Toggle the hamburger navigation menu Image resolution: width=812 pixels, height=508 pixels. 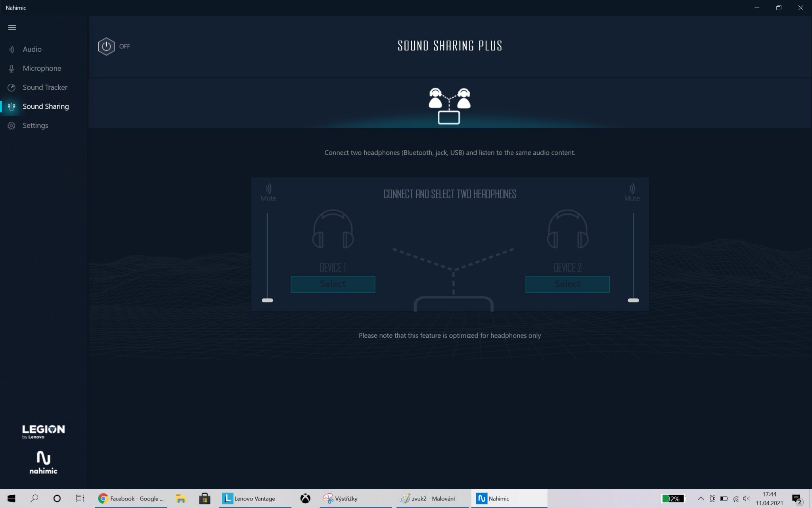12,27
